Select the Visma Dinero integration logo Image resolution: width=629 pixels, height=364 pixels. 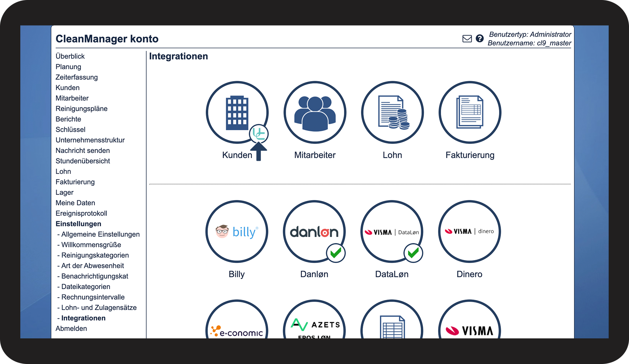tap(470, 232)
